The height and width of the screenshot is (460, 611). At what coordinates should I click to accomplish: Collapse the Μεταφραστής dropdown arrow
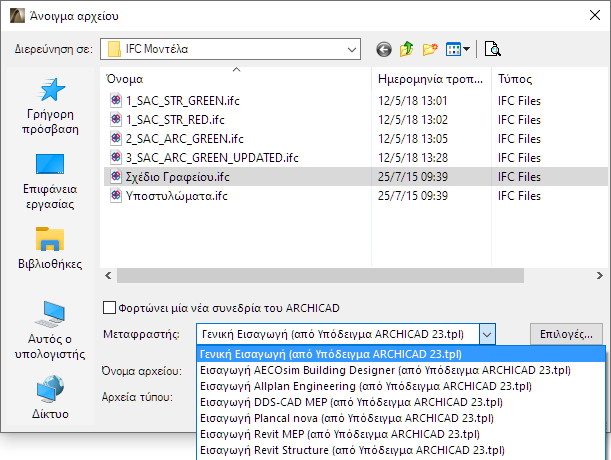(487, 334)
